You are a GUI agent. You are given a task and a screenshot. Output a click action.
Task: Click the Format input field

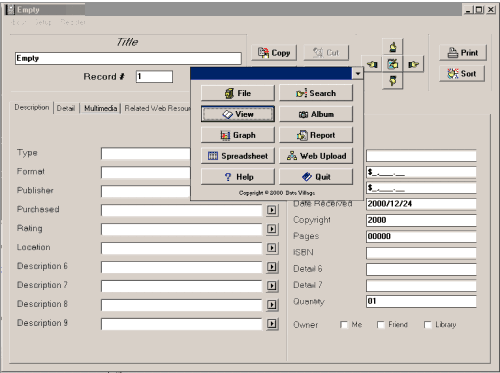pos(146,173)
